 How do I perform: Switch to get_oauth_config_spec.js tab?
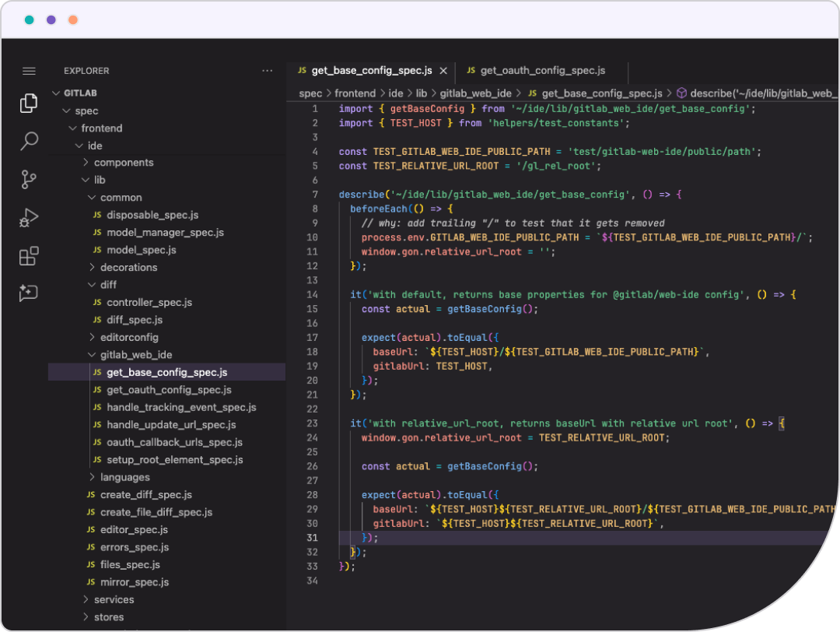[x=542, y=71]
